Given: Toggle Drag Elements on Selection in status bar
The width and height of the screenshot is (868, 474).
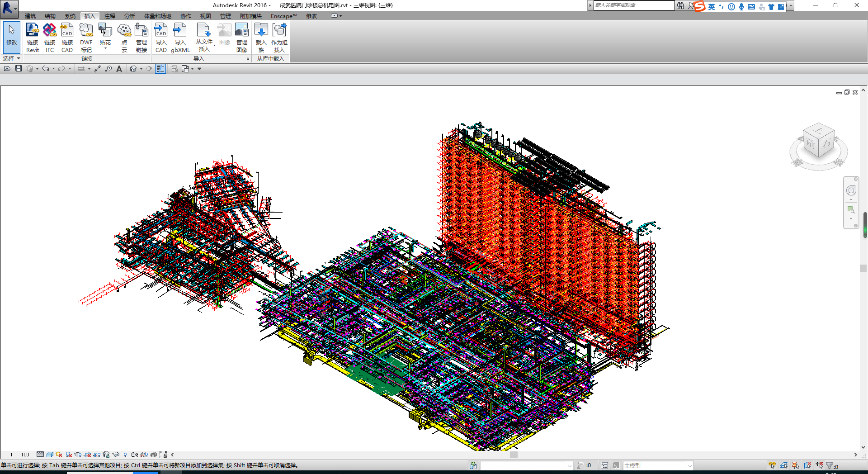Looking at the screenshot, I should [819, 465].
